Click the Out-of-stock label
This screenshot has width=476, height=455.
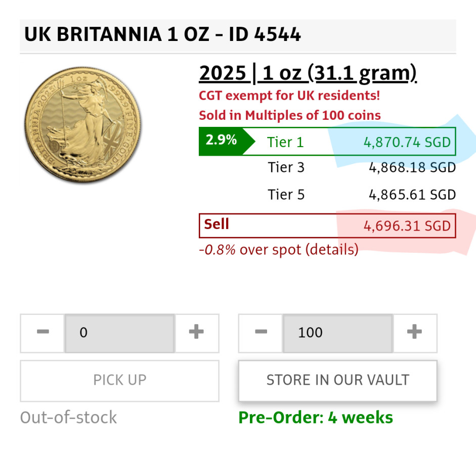[x=68, y=418]
